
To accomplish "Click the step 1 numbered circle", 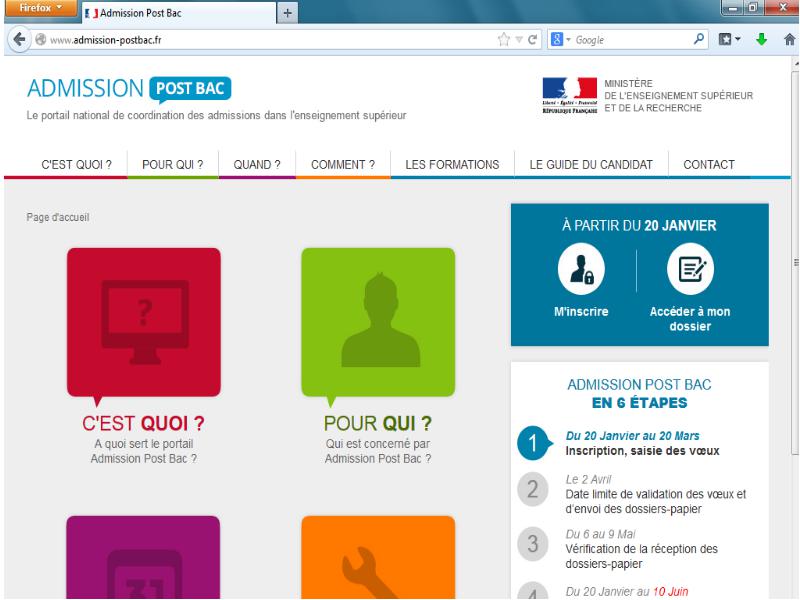I will pos(533,443).
